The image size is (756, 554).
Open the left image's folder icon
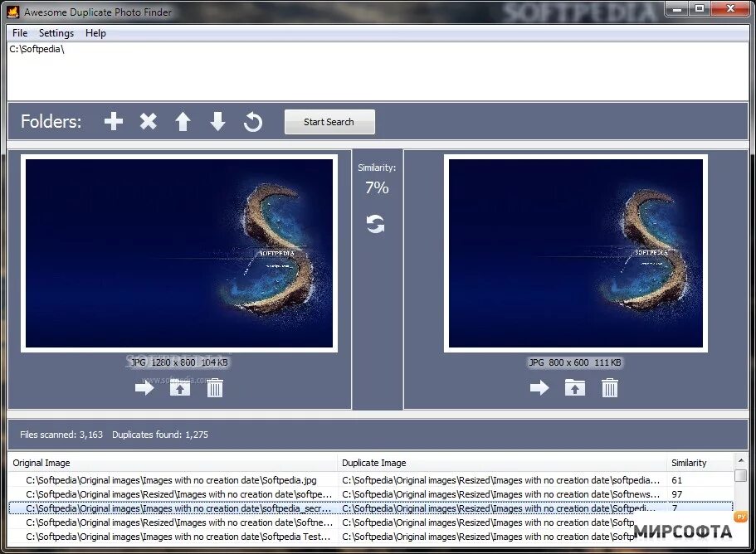pyautogui.click(x=180, y=388)
